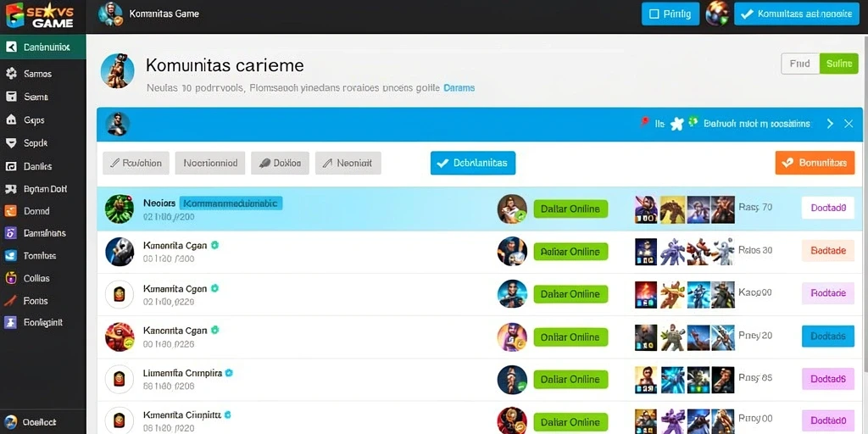Select the Rovchion filter tab
This screenshot has width=868, height=434.
pos(136,163)
